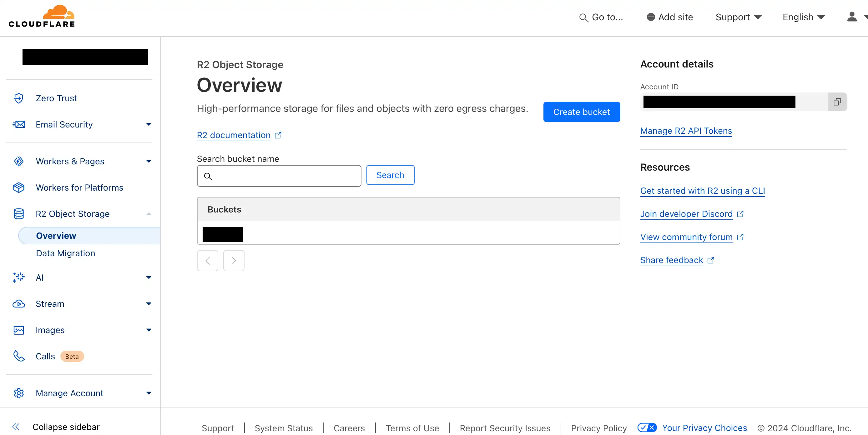The width and height of the screenshot is (868, 435).
Task: Click the English language dropdown
Action: (x=804, y=17)
